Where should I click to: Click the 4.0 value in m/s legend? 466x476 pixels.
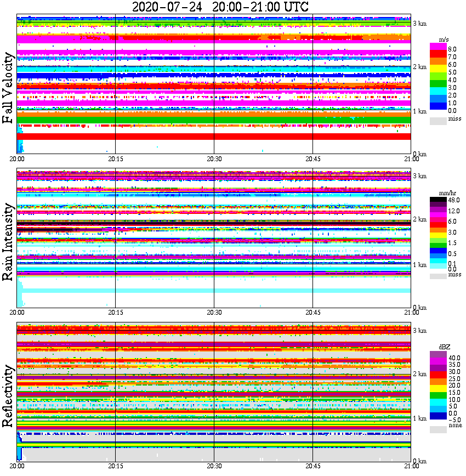pyautogui.click(x=452, y=80)
